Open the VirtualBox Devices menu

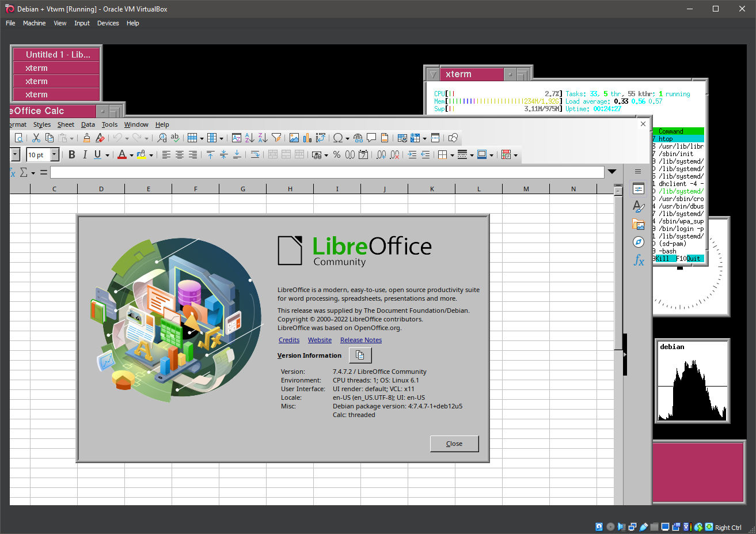pyautogui.click(x=108, y=23)
